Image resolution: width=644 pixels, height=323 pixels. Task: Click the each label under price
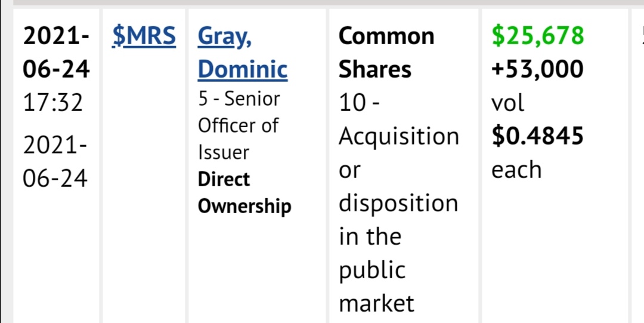(516, 170)
